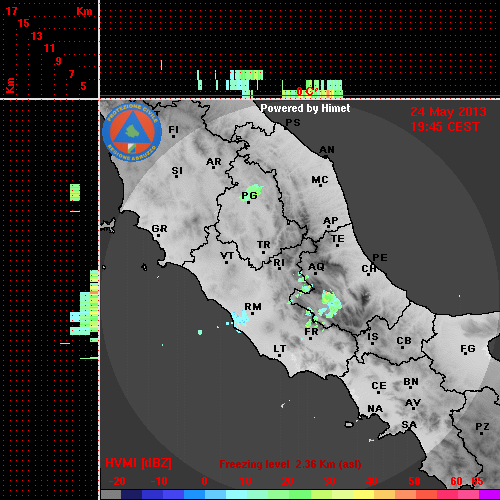Click the SI city label
Image resolution: width=500 pixels, height=500 pixels.
[x=177, y=171]
